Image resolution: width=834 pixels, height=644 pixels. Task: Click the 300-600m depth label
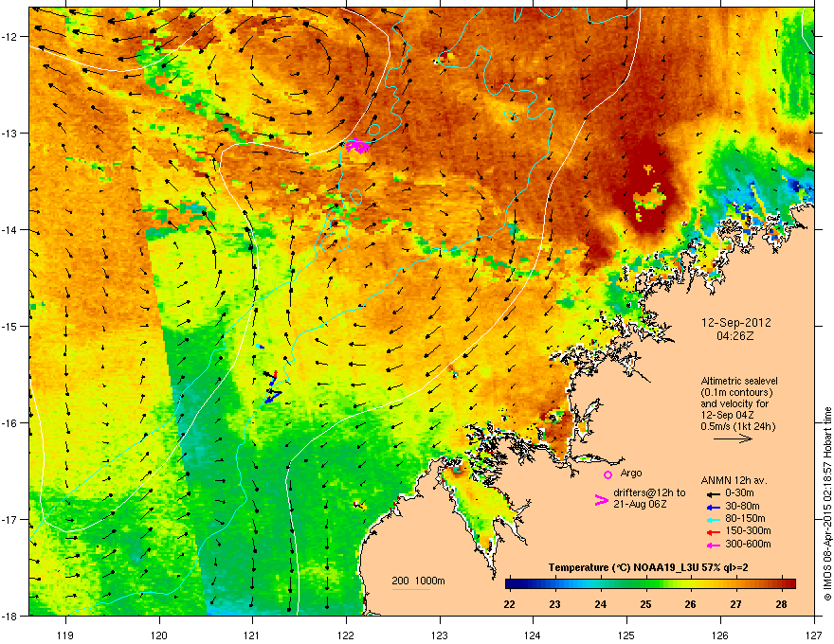pos(748,545)
